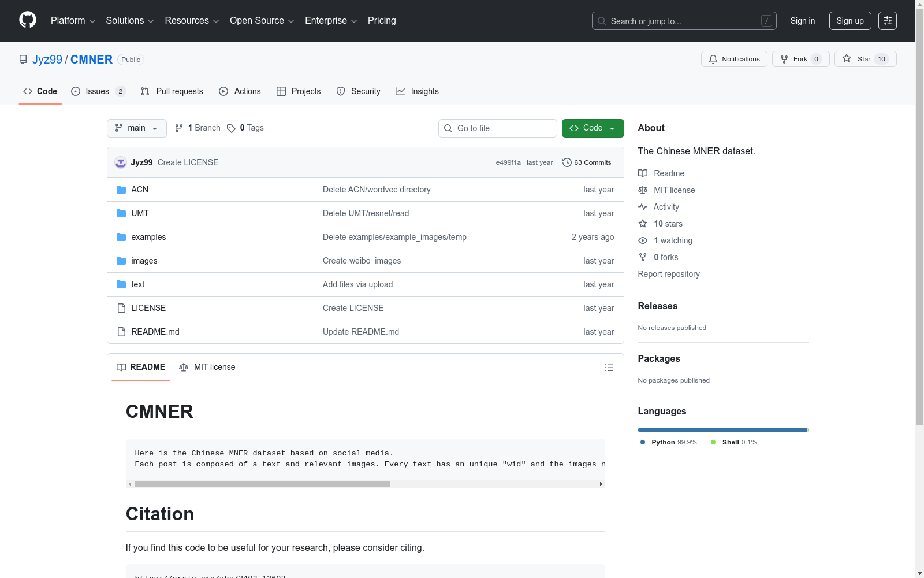Open the CMNER repository name link
The height and width of the screenshot is (578, 924).
(x=91, y=60)
